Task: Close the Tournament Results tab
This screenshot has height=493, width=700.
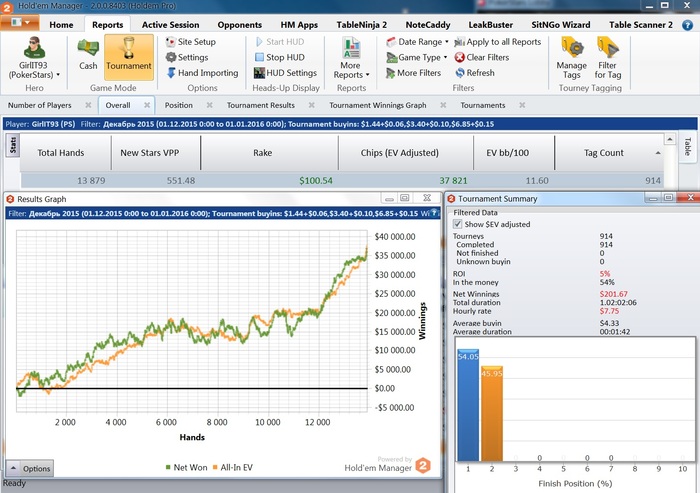Action: 312,105
